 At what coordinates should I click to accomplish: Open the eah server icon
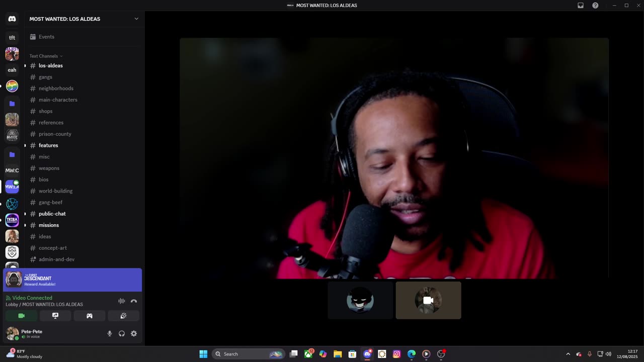coord(12,70)
